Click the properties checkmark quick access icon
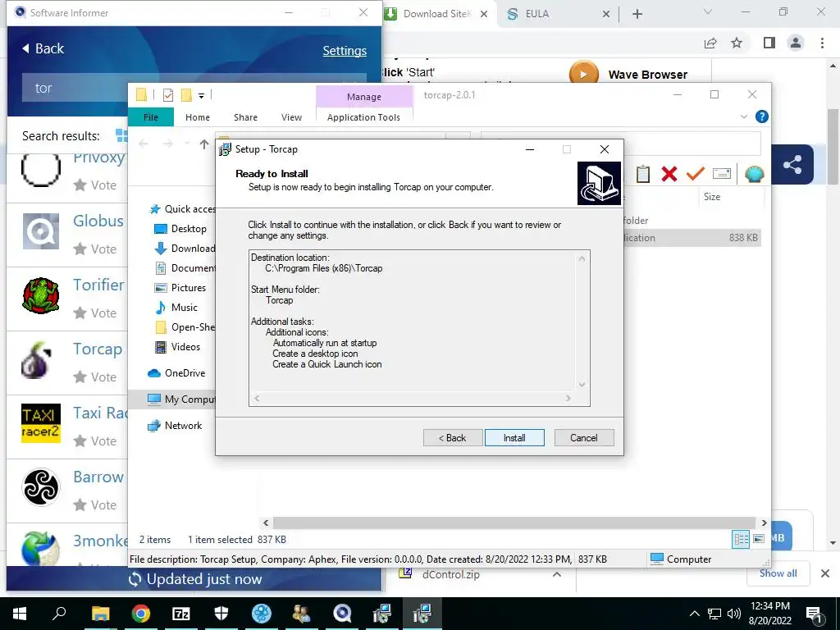This screenshot has height=630, width=840. (168, 95)
